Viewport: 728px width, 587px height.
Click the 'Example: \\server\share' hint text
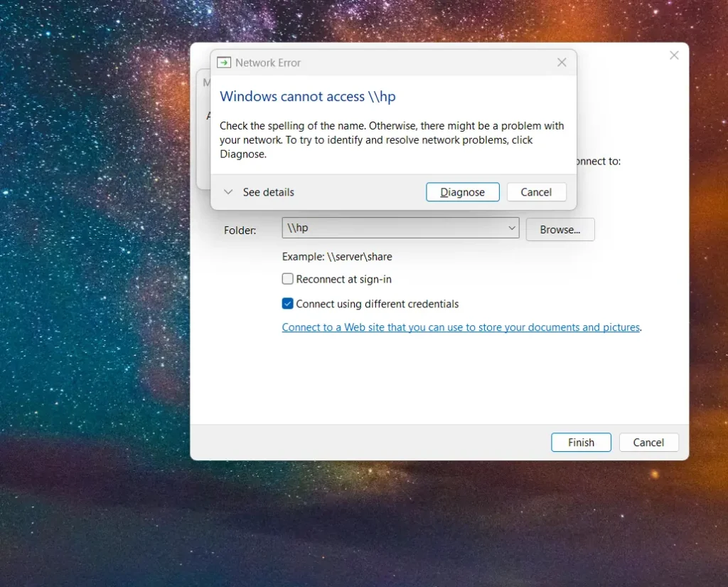pos(337,257)
